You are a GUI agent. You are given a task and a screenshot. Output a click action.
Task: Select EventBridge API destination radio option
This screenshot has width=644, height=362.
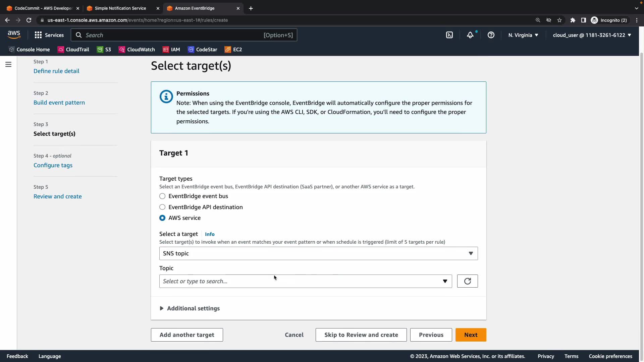(162, 207)
